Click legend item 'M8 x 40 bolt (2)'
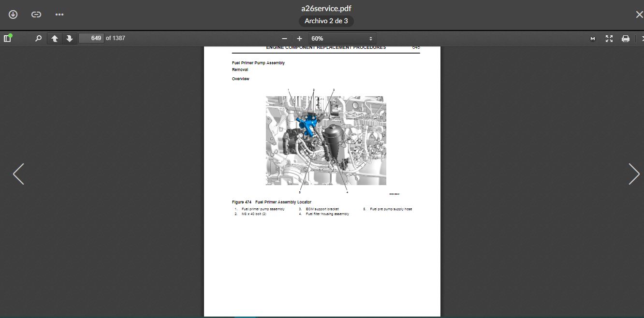The image size is (644, 318). point(254,214)
